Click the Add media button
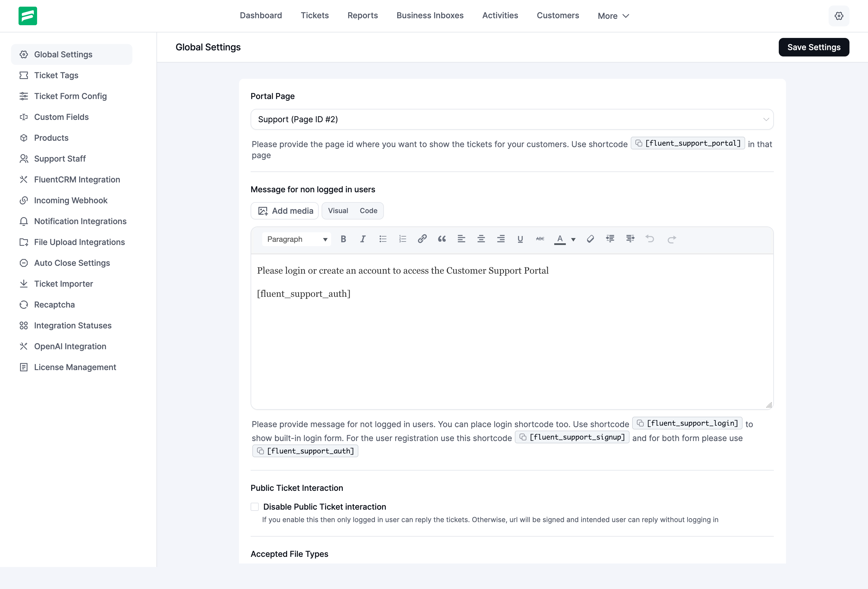 coord(285,211)
